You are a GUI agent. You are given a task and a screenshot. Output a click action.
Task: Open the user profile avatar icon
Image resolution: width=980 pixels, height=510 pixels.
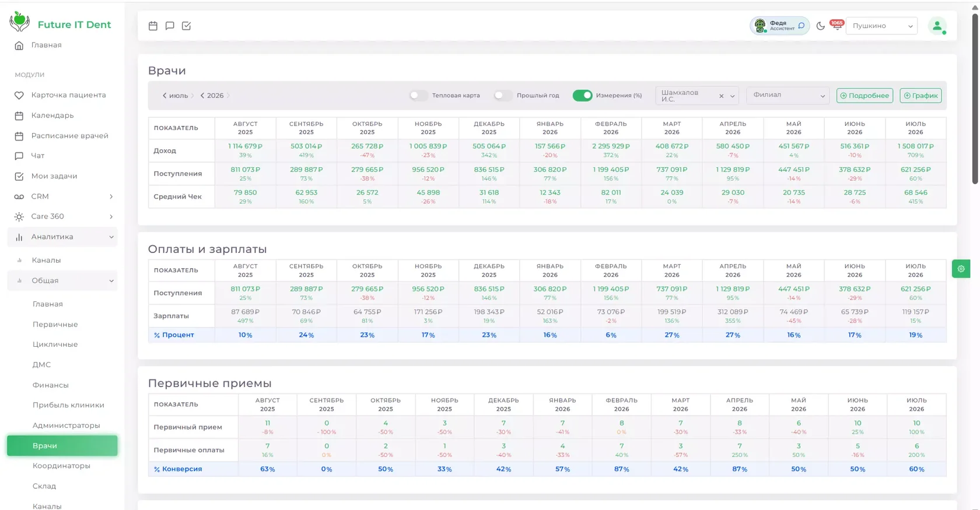937,26
